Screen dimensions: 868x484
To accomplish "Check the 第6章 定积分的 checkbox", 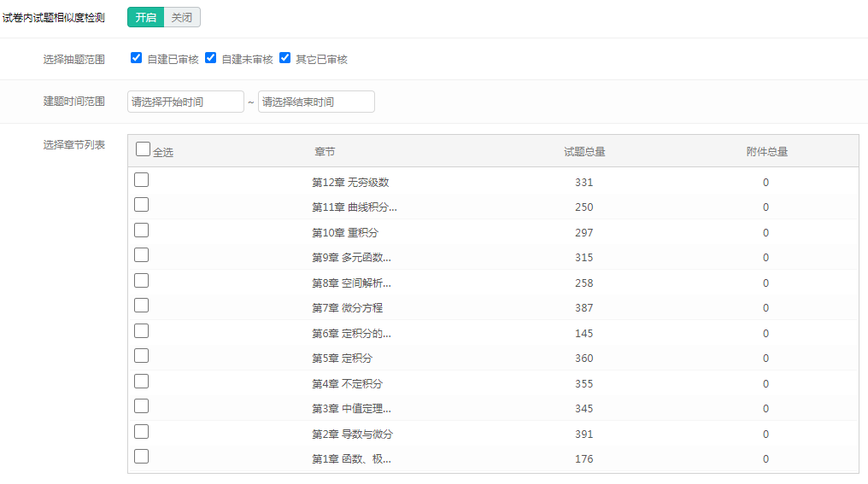I will point(142,330).
